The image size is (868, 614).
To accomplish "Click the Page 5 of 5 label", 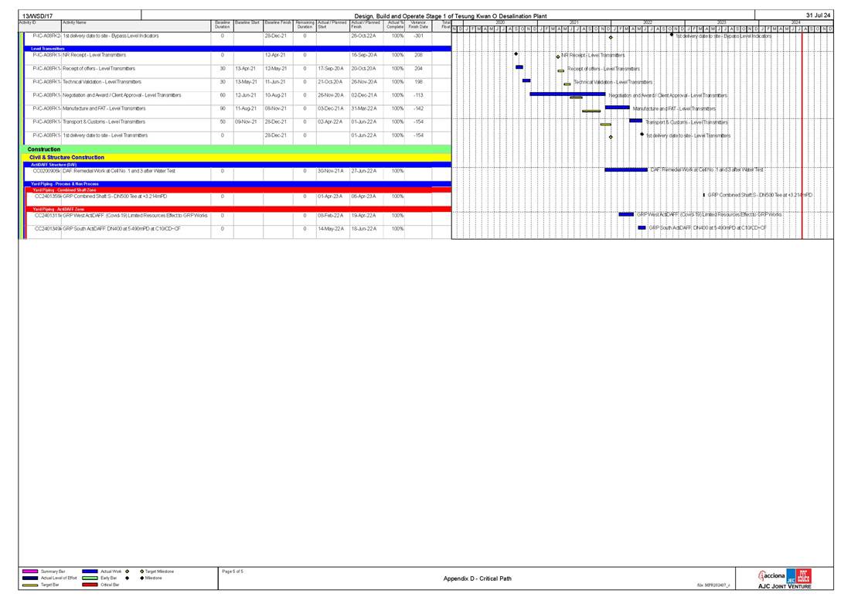I will click(232, 571).
